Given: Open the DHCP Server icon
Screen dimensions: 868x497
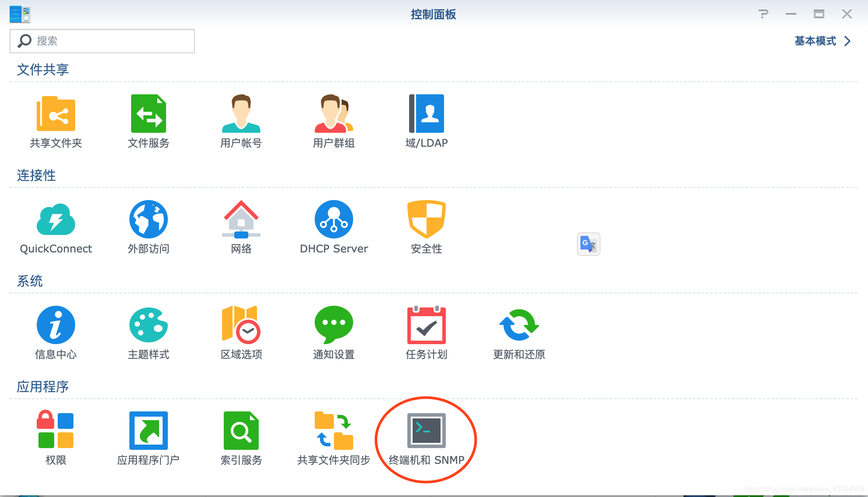Looking at the screenshot, I should [x=334, y=220].
